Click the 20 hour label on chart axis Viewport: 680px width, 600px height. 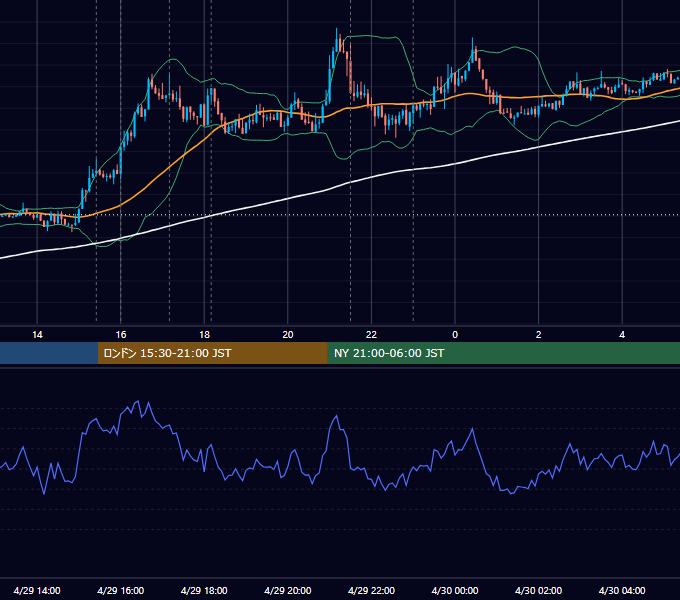pos(288,335)
